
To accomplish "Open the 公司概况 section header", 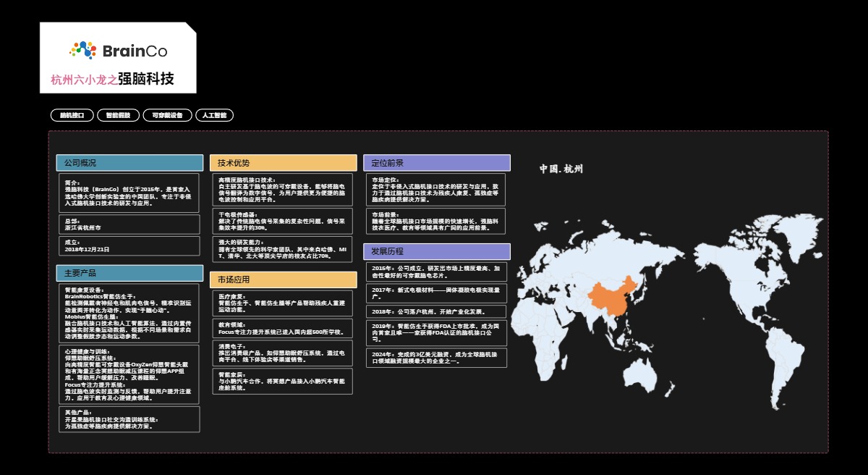I will pyautogui.click(x=129, y=163).
